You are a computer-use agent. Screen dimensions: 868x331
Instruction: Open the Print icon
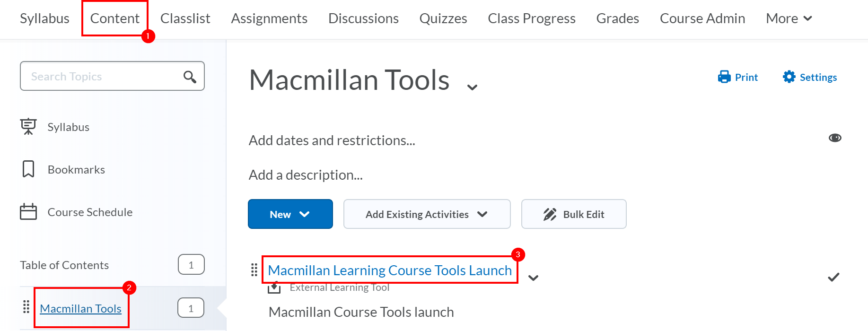pyautogui.click(x=723, y=77)
